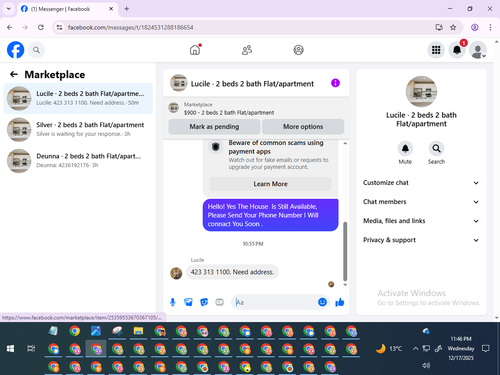Open the Deunna conversation in the list

pyautogui.click(x=78, y=161)
